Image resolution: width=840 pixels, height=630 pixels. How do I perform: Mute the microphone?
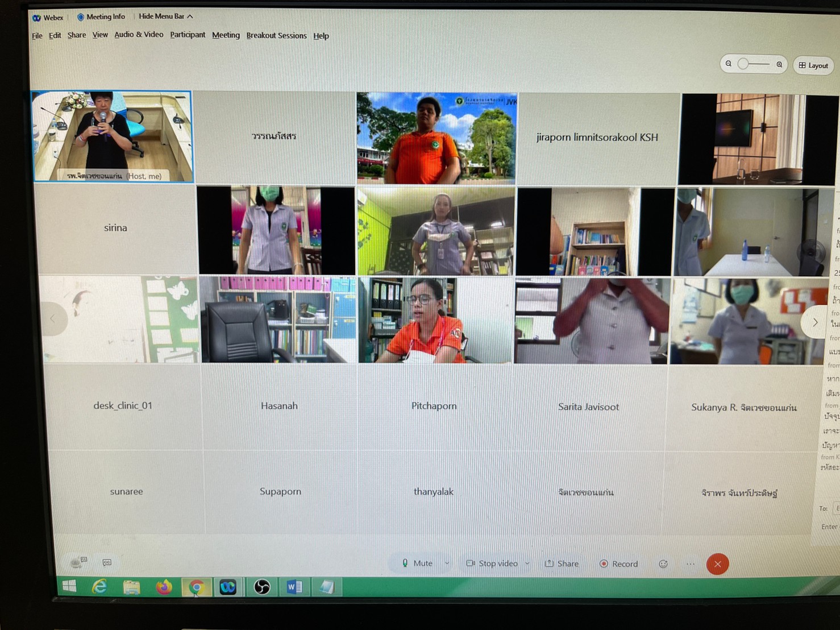click(x=417, y=563)
